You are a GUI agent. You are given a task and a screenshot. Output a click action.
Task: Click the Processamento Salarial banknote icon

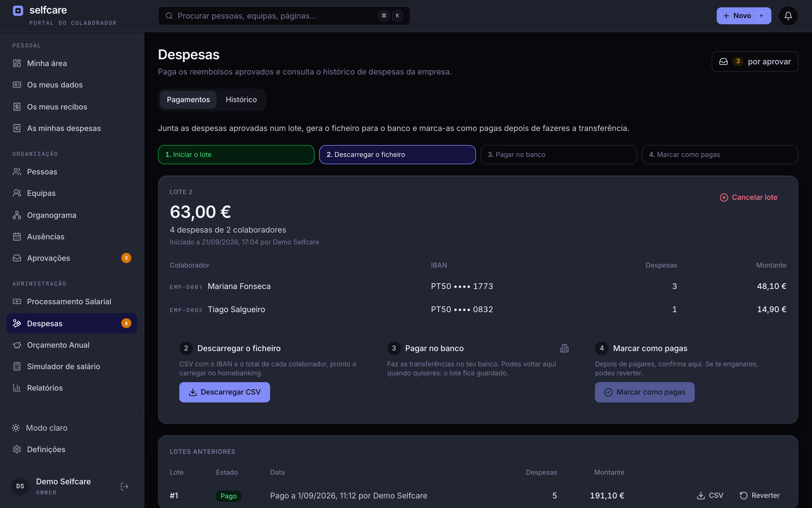[x=17, y=301]
